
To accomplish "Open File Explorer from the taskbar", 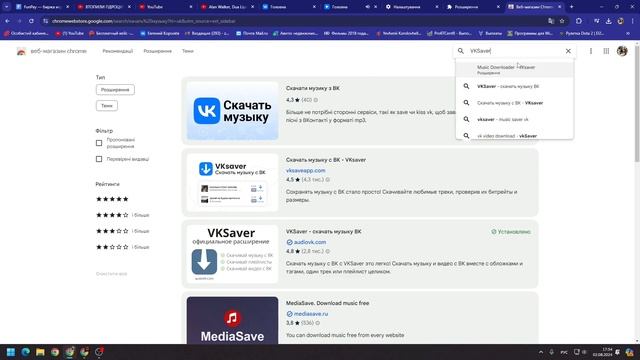I will click(x=40, y=352).
